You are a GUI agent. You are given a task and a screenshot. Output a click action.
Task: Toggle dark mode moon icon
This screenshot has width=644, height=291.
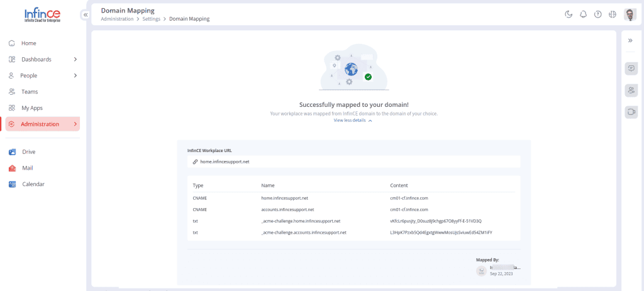(569, 15)
